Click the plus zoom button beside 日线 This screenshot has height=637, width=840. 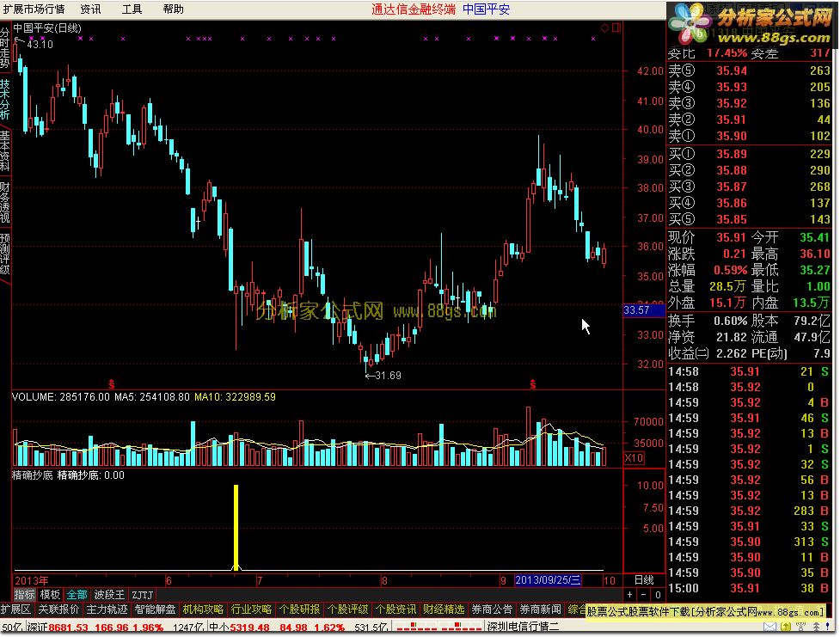click(x=629, y=595)
